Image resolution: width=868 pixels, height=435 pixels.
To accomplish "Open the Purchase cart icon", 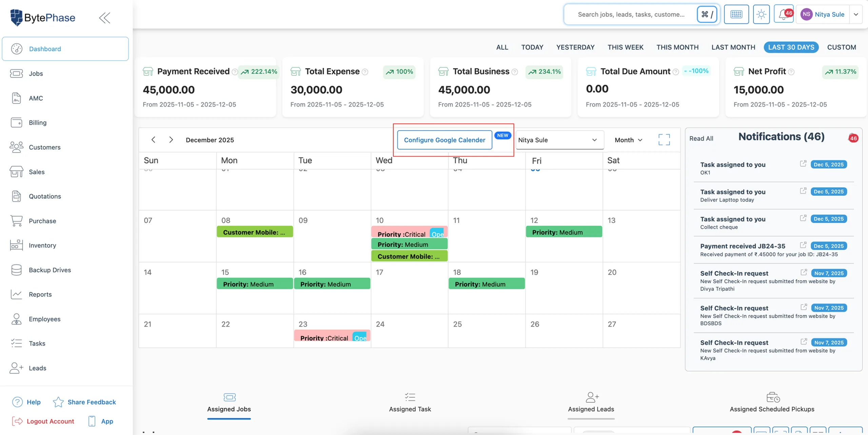I will pyautogui.click(x=16, y=221).
